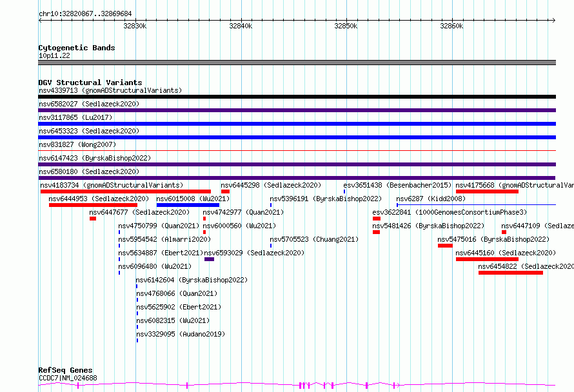Click nsv5475016 (ByrskaBishop2022) label
Image resolution: width=574 pixels, height=392 pixels.
pyautogui.click(x=493, y=239)
